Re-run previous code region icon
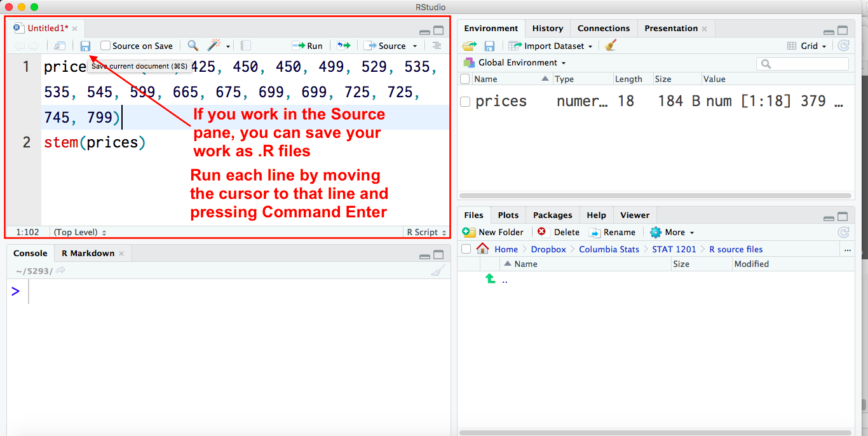This screenshot has width=868, height=436. point(343,46)
